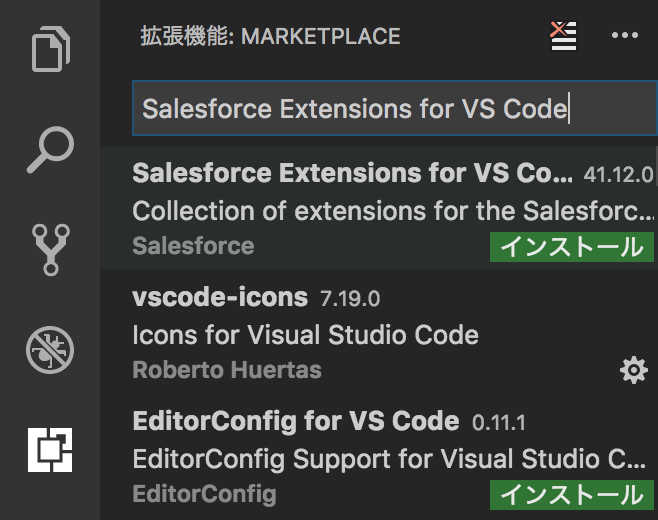
Task: Clear the extensions search results
Action: coord(564,36)
